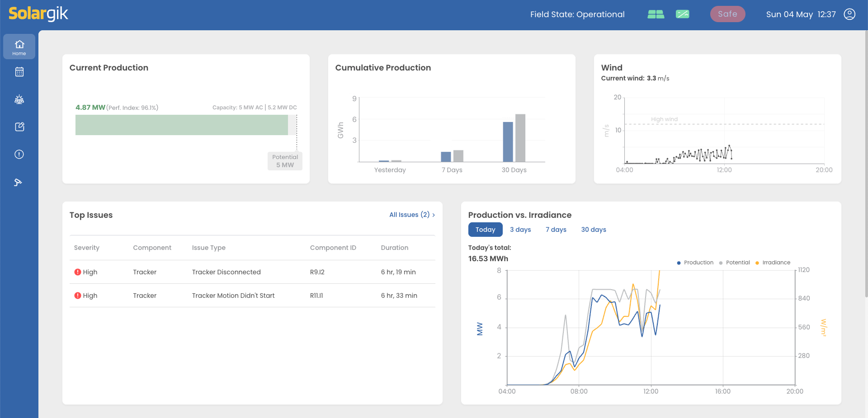868x418 pixels.
Task: Open the Tracker Disconnected R9.12 issue row
Action: pos(252,272)
